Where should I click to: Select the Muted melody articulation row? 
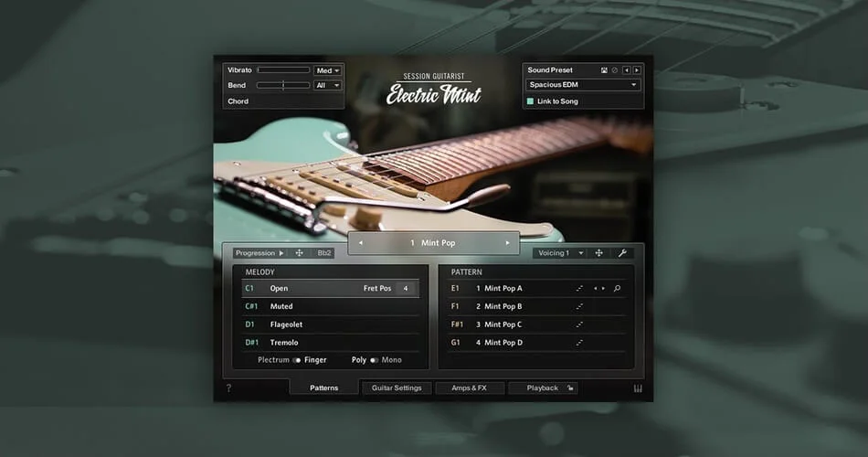[x=330, y=306]
